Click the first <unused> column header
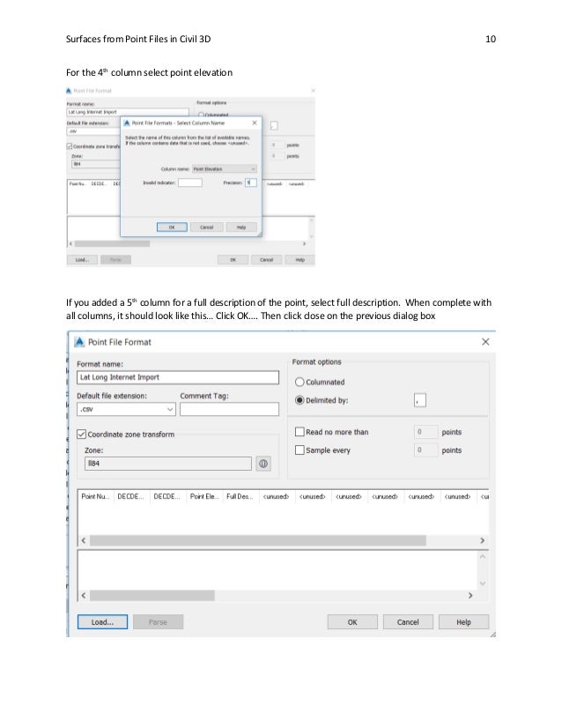Image resolution: width=562 pixels, height=728 pixels. (277, 496)
